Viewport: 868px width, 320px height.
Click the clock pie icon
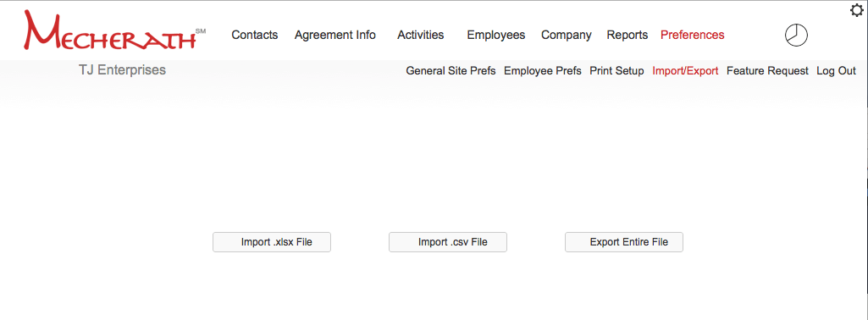(796, 36)
